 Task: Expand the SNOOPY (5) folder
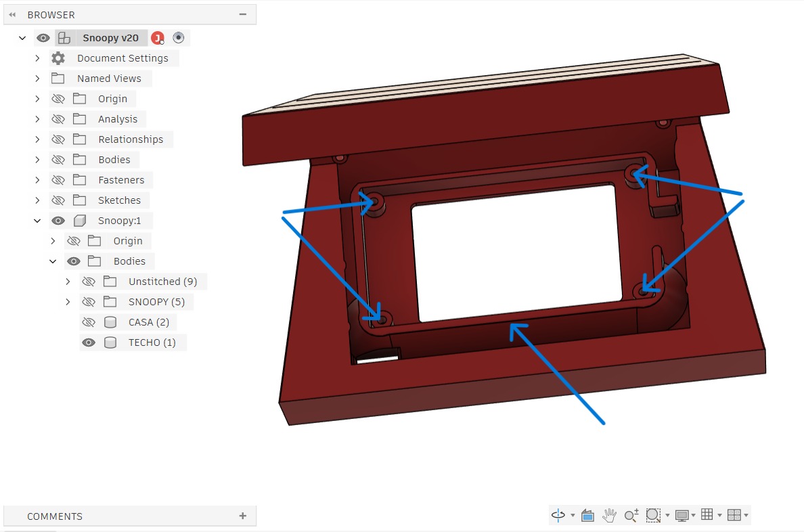pyautogui.click(x=68, y=302)
